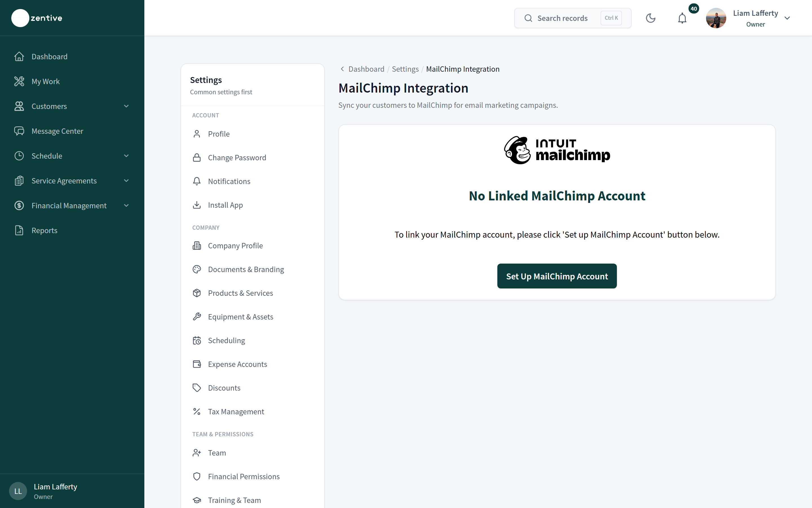Image resolution: width=812 pixels, height=508 pixels.
Task: Click the Customers people icon
Action: pos(19,106)
